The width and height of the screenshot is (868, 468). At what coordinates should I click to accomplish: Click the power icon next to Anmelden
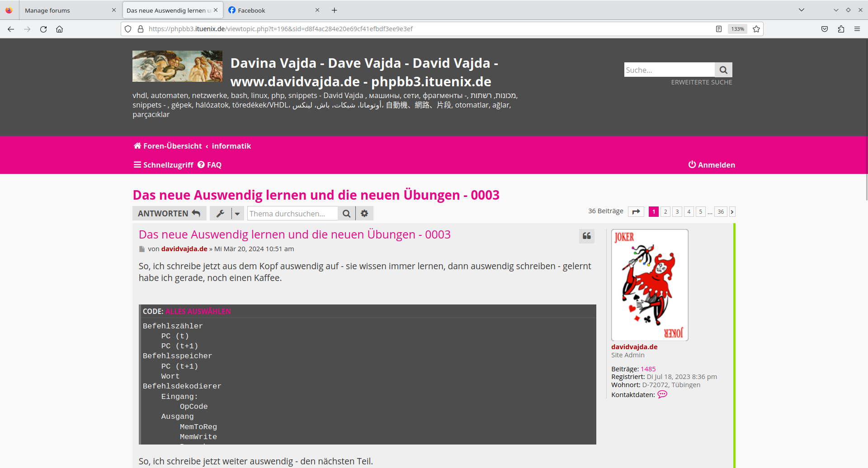coord(693,164)
